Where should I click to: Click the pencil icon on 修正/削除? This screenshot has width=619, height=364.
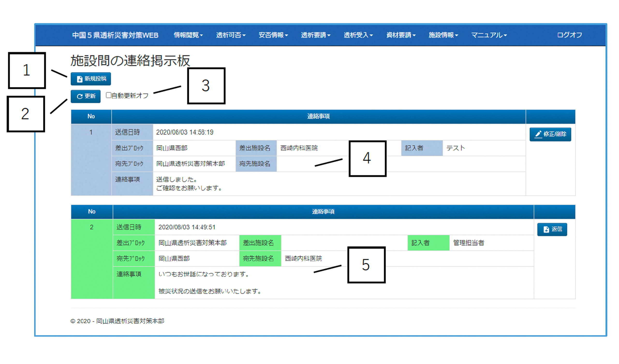click(538, 134)
